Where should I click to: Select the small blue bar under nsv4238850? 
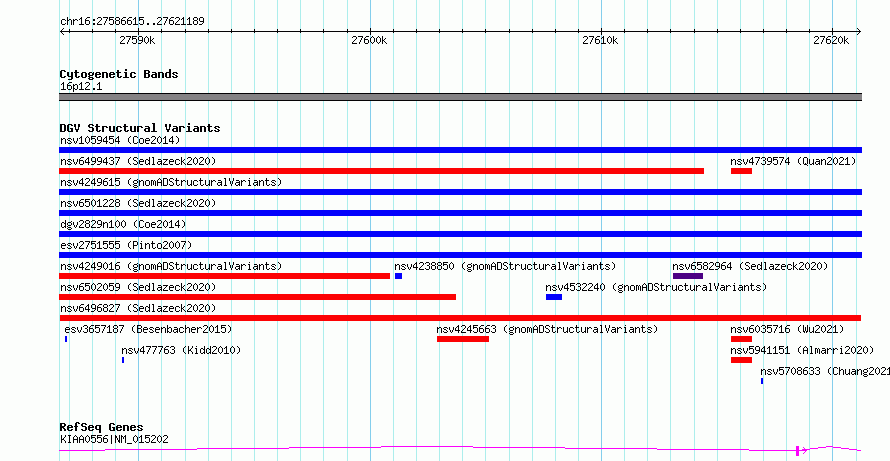(x=398, y=276)
